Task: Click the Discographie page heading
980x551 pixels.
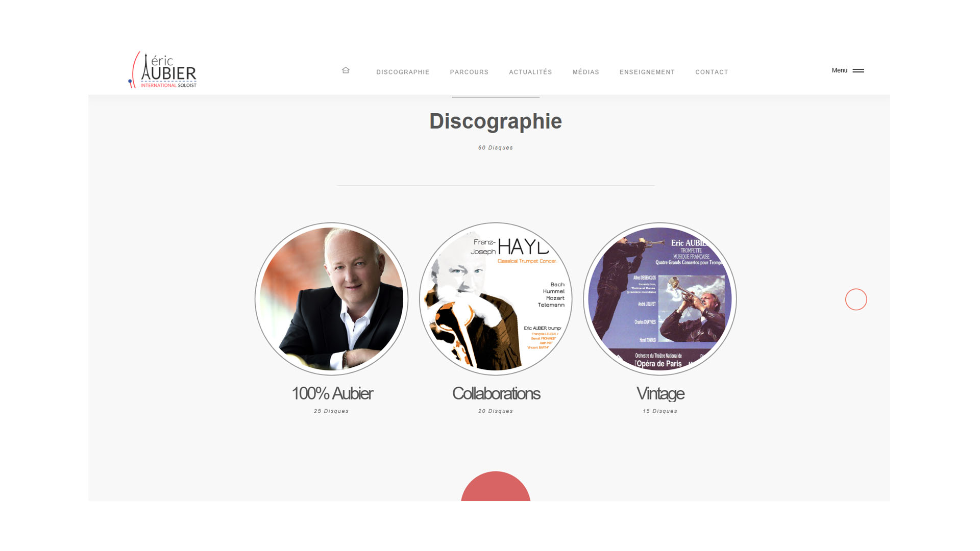Action: tap(496, 121)
